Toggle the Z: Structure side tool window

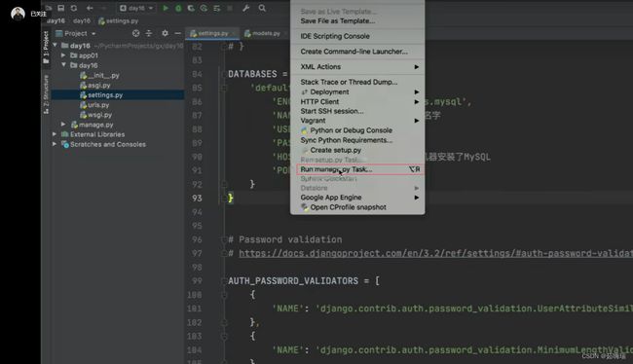[x=46, y=94]
